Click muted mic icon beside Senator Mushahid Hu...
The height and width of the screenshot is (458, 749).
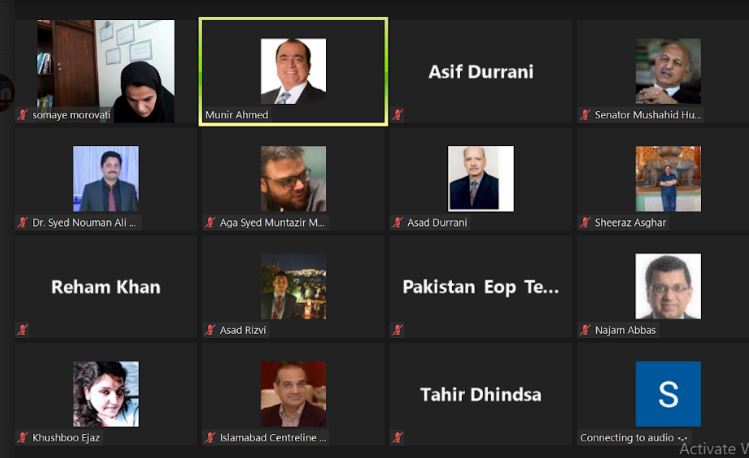click(x=585, y=115)
